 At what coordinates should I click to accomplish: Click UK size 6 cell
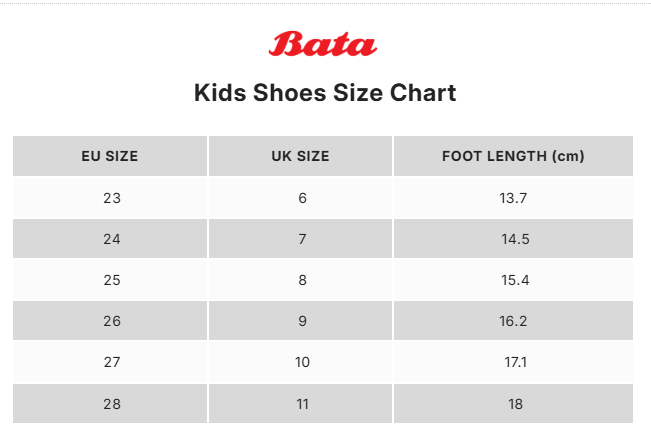(302, 198)
